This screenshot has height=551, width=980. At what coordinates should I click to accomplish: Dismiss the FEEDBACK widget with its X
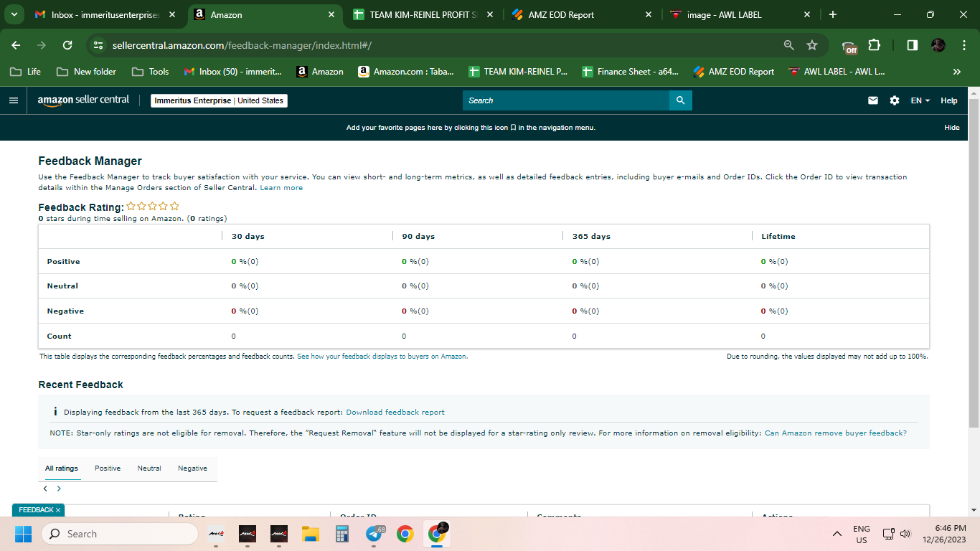click(x=58, y=510)
